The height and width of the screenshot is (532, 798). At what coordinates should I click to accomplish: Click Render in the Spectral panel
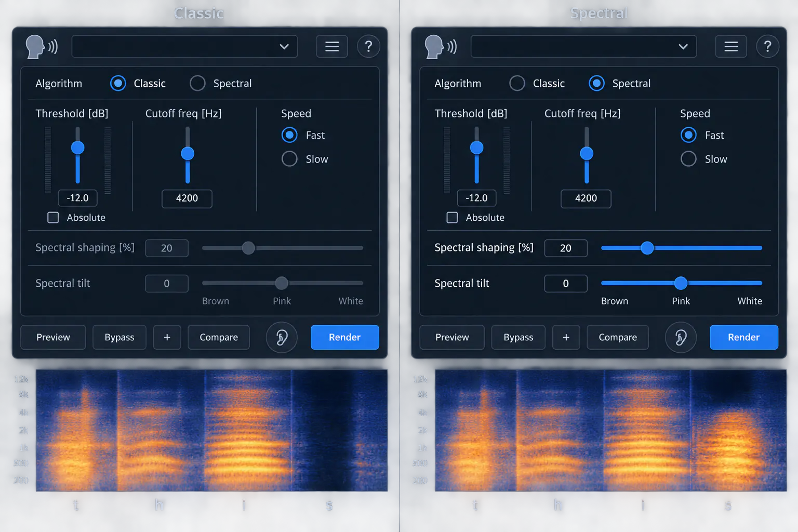point(744,338)
